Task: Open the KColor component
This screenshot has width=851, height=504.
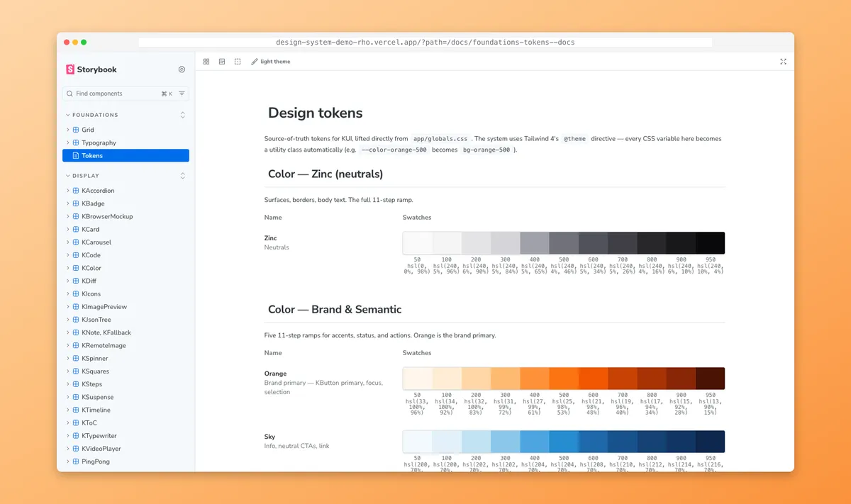Action: 91,268
